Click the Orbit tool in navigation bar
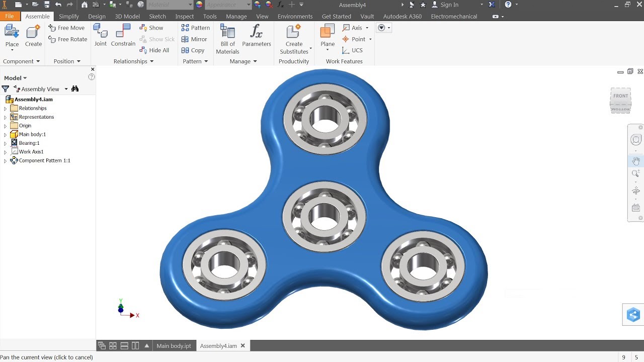 click(636, 191)
